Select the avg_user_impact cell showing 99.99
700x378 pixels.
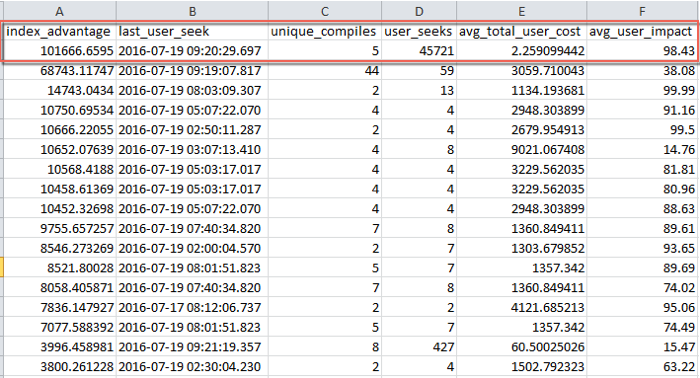(x=642, y=90)
